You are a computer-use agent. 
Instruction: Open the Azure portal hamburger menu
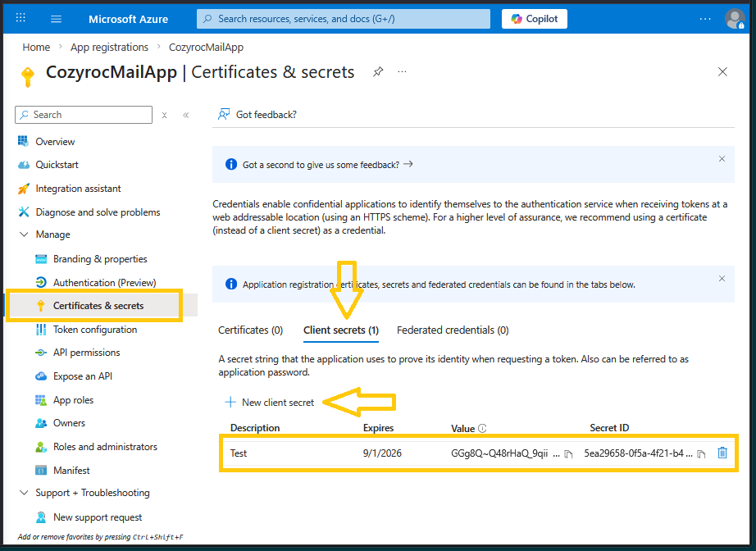tap(56, 19)
